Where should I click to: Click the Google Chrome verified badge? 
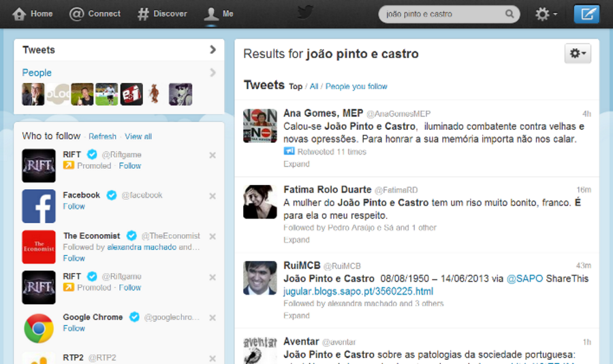point(134,317)
